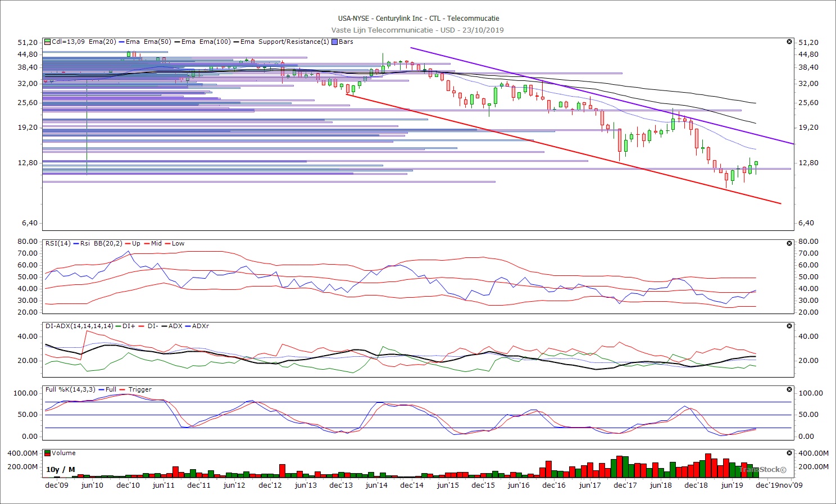836x504 pixels.
Task: Click the jun'18 date label
Action: pos(661,485)
